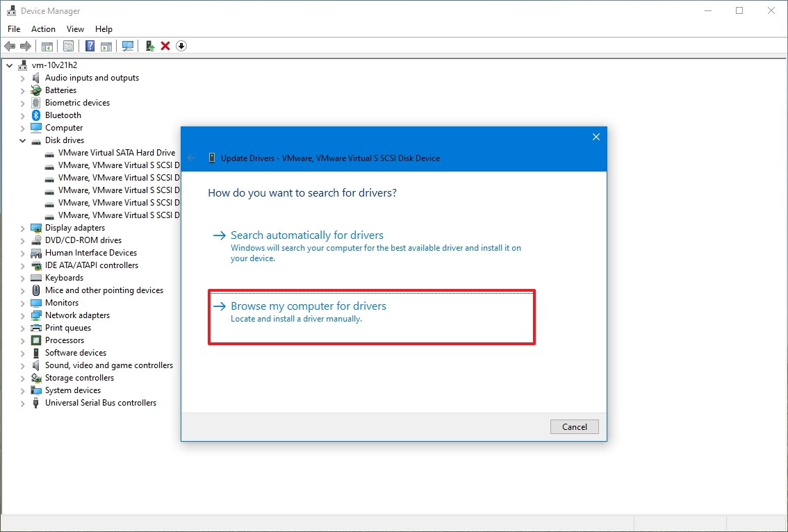The image size is (788, 532).
Task: Open Help via the question mark icon
Action: (x=90, y=46)
